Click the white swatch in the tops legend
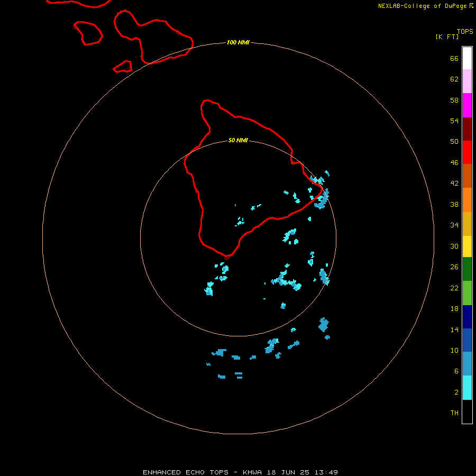This screenshot has height=476, width=476. (467, 58)
